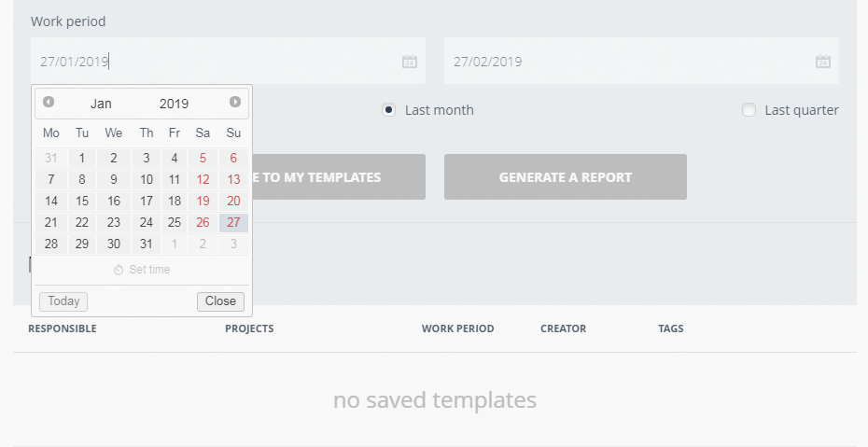Image resolution: width=868 pixels, height=447 pixels.
Task: Enable the Last quarter option
Action: (749, 110)
